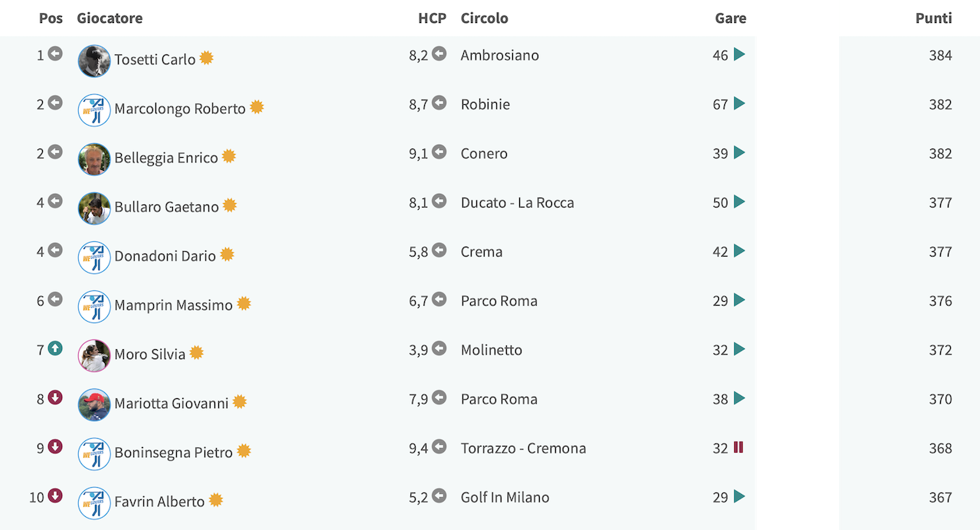Sort by HCP column header

click(433, 18)
